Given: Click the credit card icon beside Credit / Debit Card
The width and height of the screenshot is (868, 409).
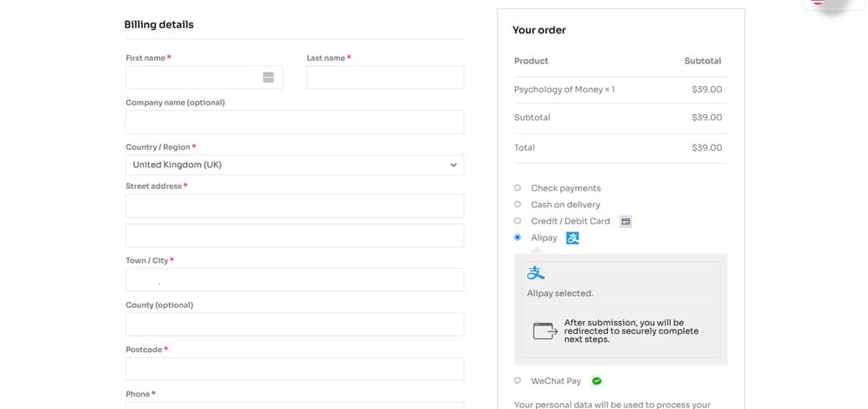Looking at the screenshot, I should point(625,222).
